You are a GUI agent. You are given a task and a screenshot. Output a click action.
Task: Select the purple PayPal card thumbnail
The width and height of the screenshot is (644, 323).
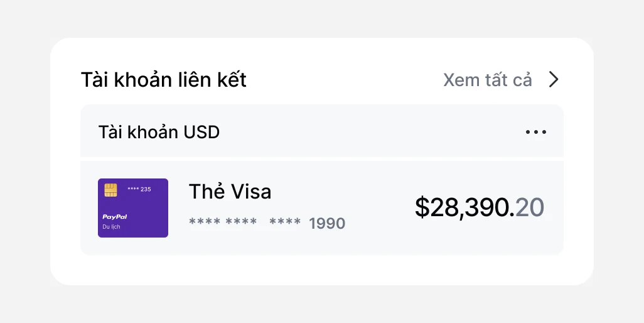click(x=133, y=208)
